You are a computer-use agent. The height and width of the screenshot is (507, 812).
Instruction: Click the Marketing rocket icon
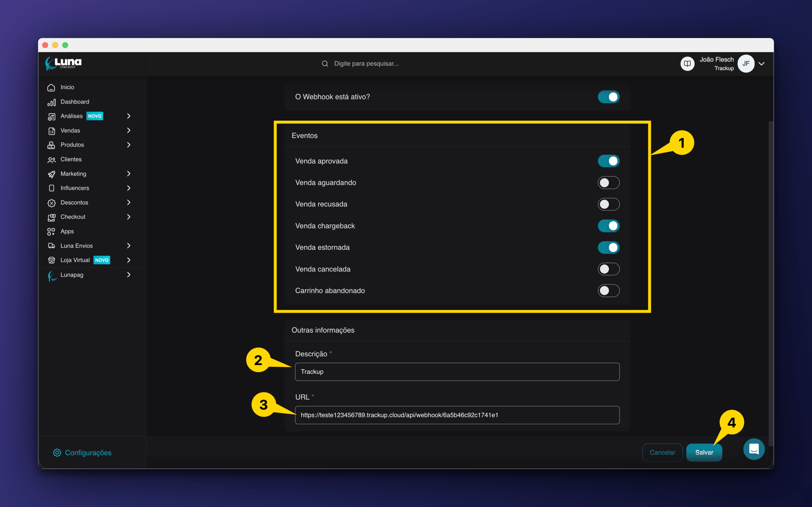pyautogui.click(x=51, y=174)
